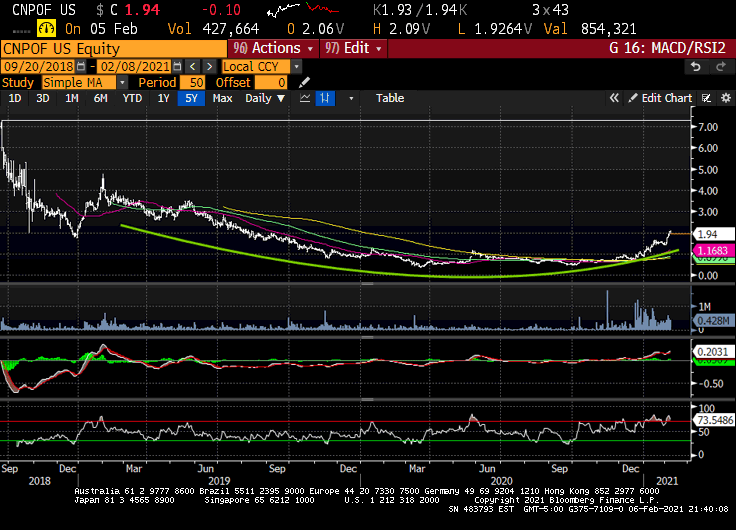
Task: Shift date range backward with left arrow
Action: pos(192,66)
